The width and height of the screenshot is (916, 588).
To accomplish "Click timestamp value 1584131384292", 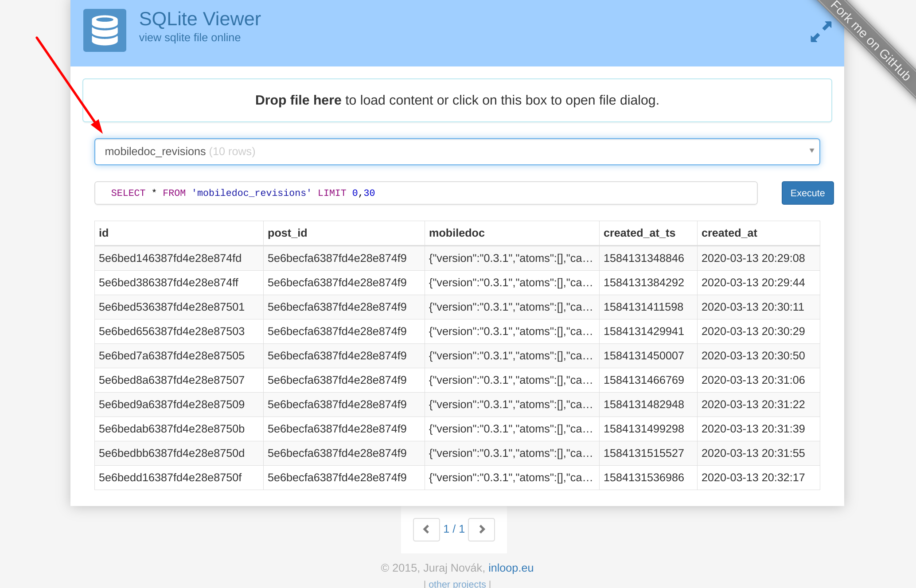I will pos(648,283).
